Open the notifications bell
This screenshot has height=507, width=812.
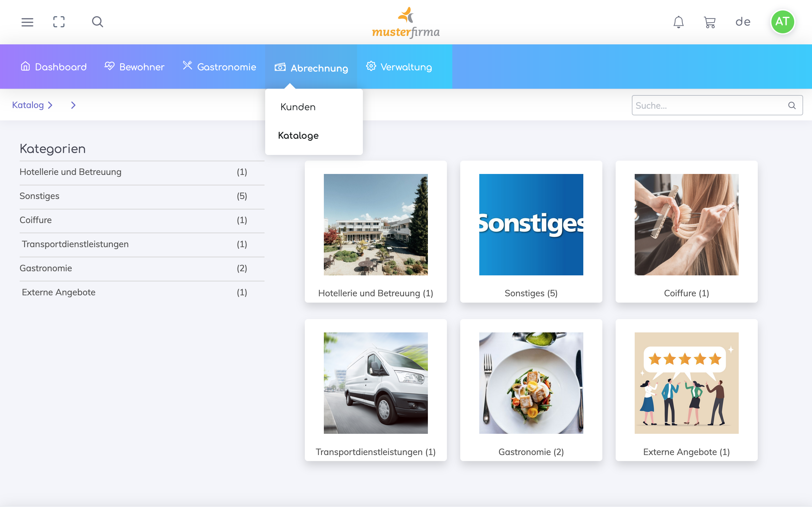click(x=678, y=22)
